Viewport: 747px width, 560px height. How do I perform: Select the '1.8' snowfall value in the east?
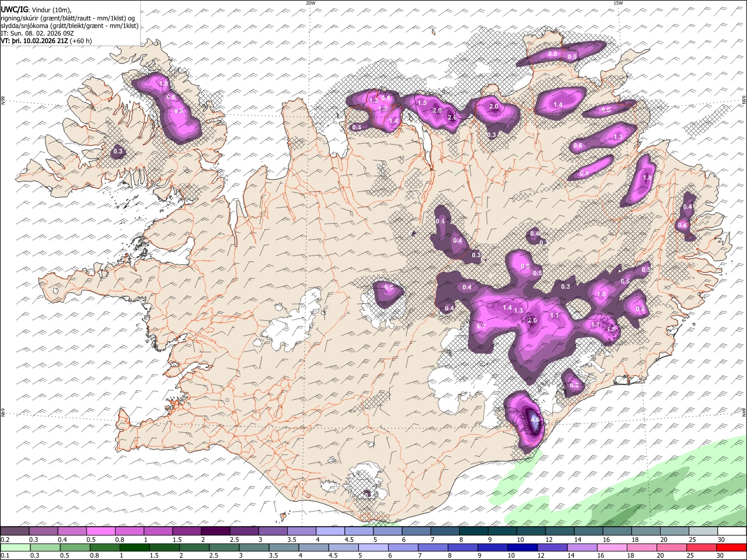click(647, 178)
